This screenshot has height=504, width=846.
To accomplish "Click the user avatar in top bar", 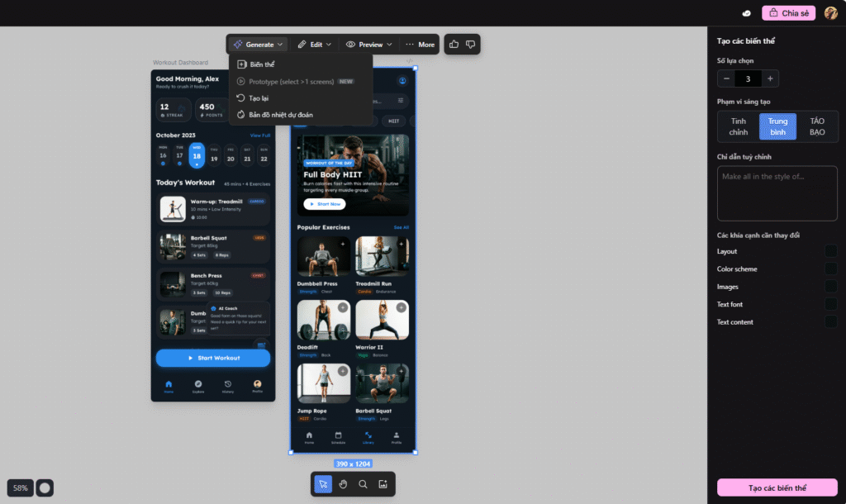I will [x=830, y=13].
